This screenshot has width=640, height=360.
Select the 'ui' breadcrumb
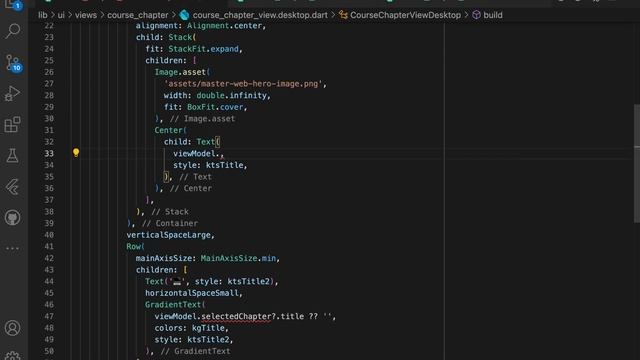tap(61, 15)
